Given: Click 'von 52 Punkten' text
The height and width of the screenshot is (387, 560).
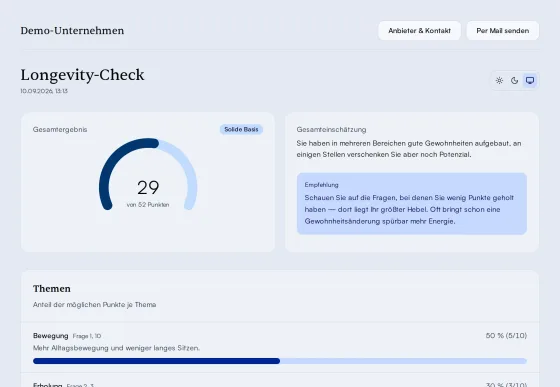Looking at the screenshot, I should 148,205.
